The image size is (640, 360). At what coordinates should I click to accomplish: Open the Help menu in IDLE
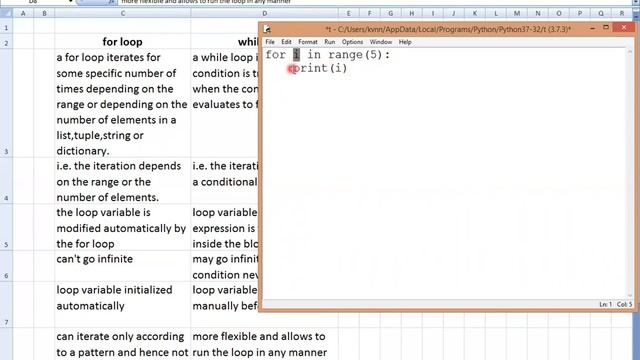(x=405, y=42)
